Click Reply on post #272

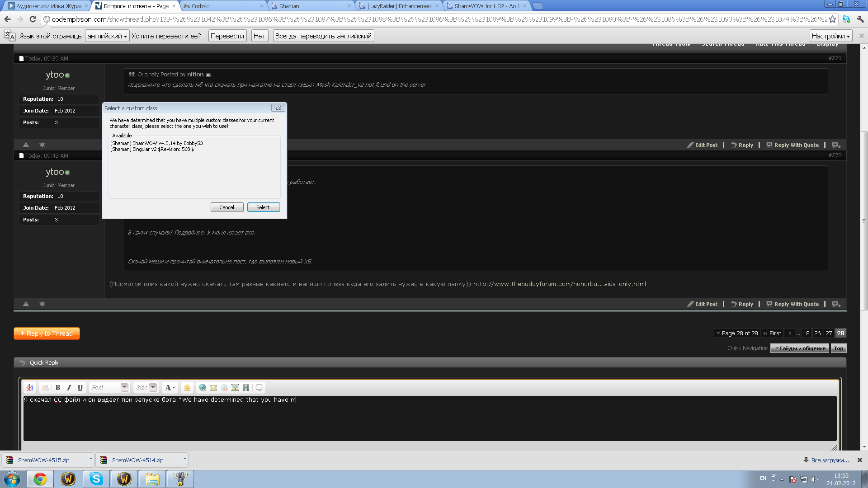[742, 304]
